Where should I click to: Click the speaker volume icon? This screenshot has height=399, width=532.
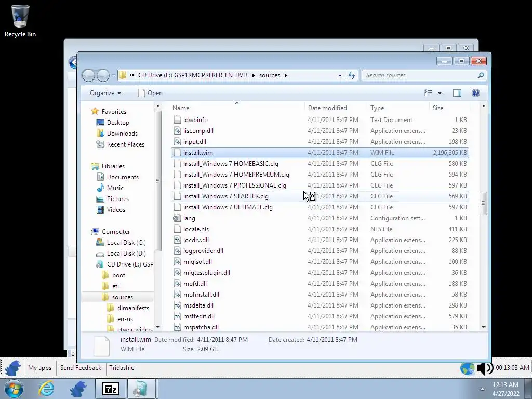coord(485,368)
